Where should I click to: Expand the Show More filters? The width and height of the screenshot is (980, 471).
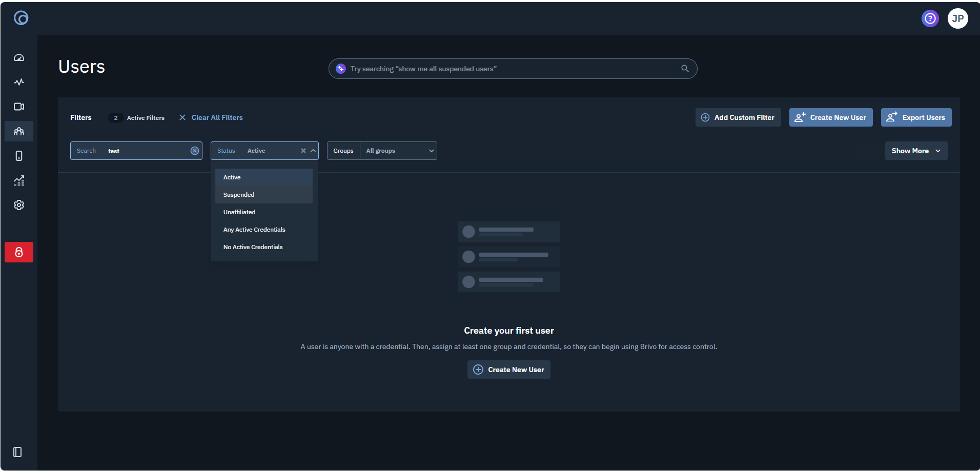coord(916,151)
